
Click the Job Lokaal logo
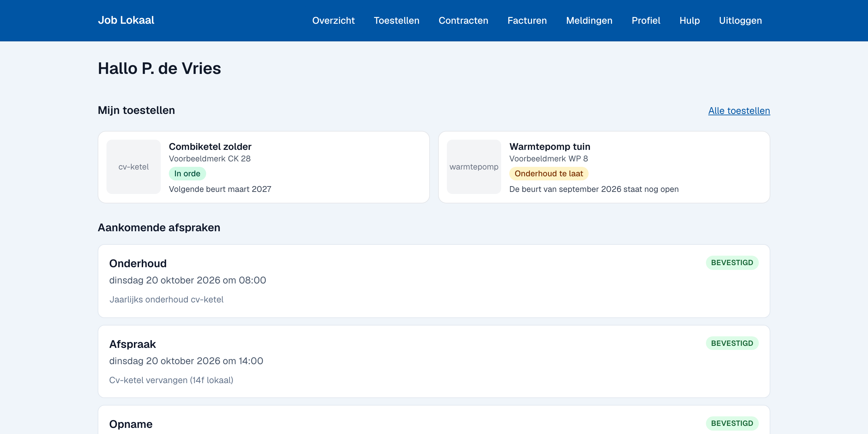click(126, 20)
